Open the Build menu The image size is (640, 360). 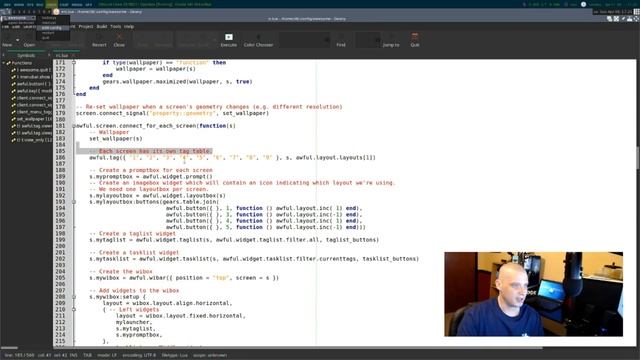tap(102, 27)
